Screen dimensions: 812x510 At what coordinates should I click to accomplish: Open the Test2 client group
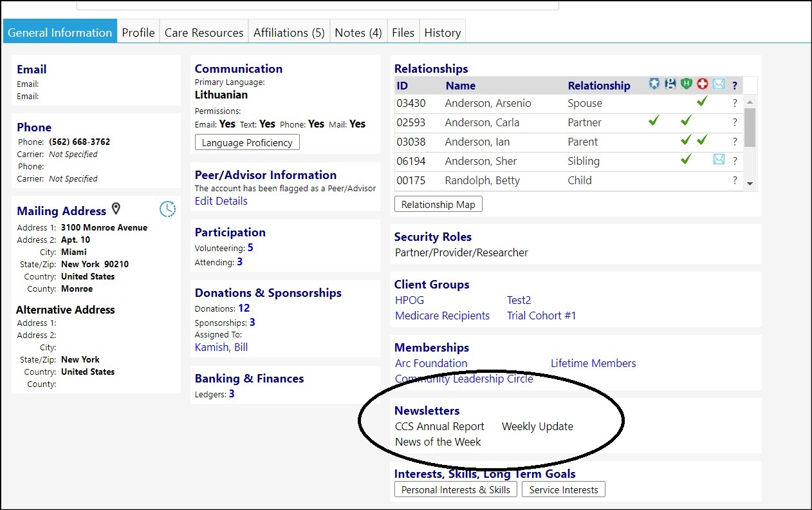coord(519,300)
